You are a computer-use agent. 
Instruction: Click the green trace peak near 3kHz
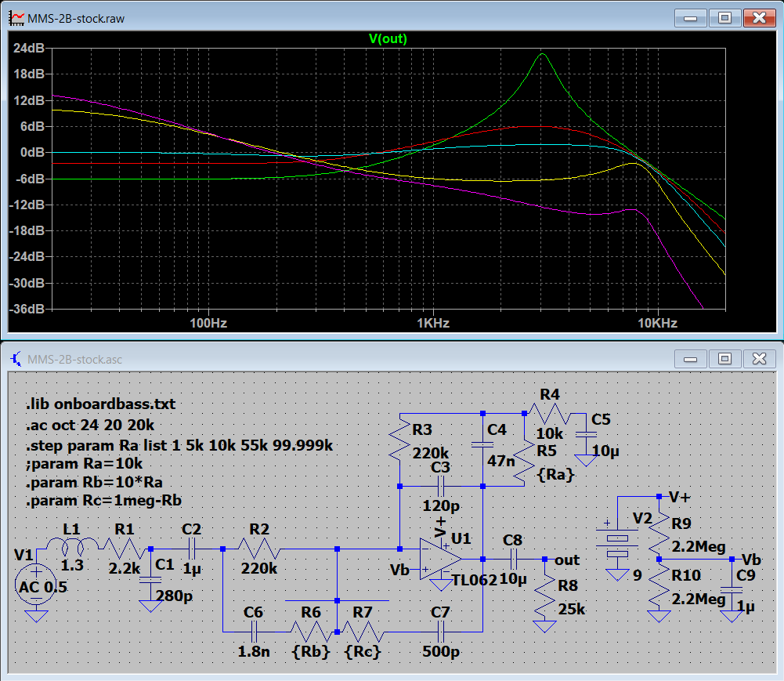(543, 54)
